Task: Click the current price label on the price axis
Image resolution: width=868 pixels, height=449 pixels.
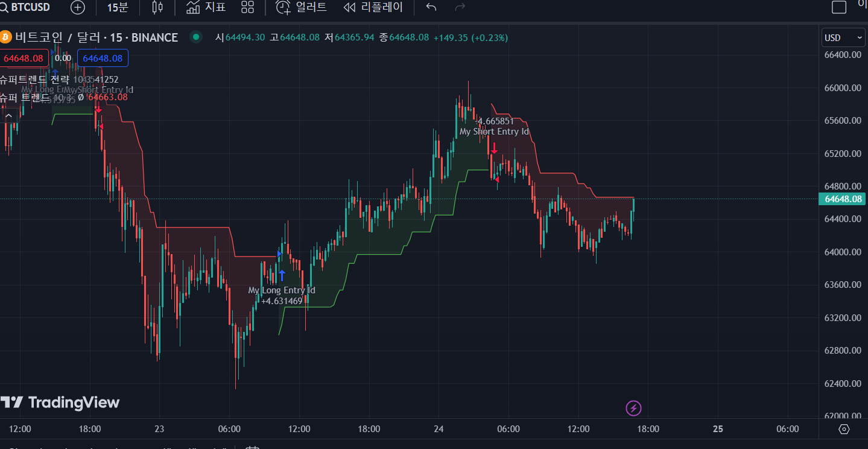Action: [842, 199]
